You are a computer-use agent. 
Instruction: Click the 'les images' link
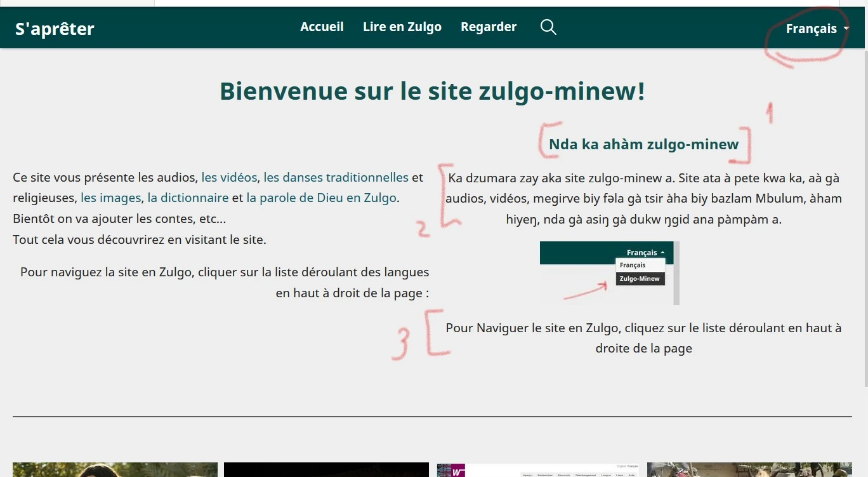[x=110, y=198]
